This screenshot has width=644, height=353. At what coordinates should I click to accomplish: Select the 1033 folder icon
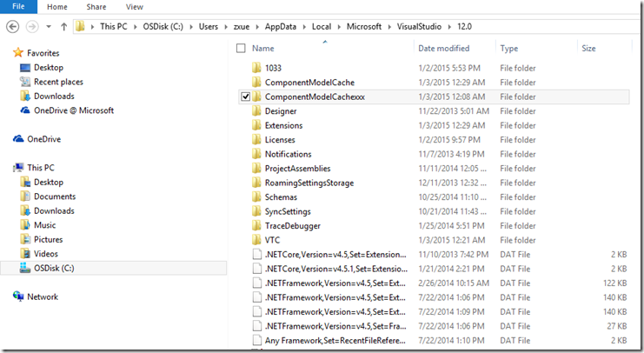click(x=256, y=68)
